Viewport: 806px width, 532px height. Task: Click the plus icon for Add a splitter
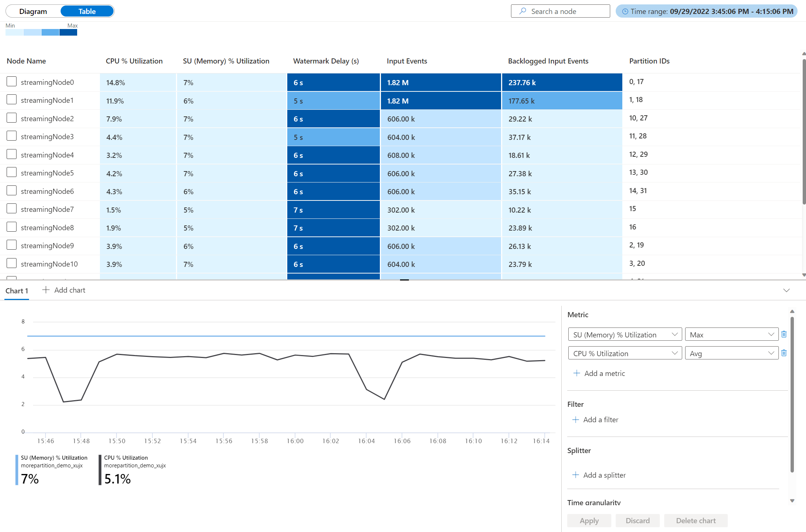576,475
